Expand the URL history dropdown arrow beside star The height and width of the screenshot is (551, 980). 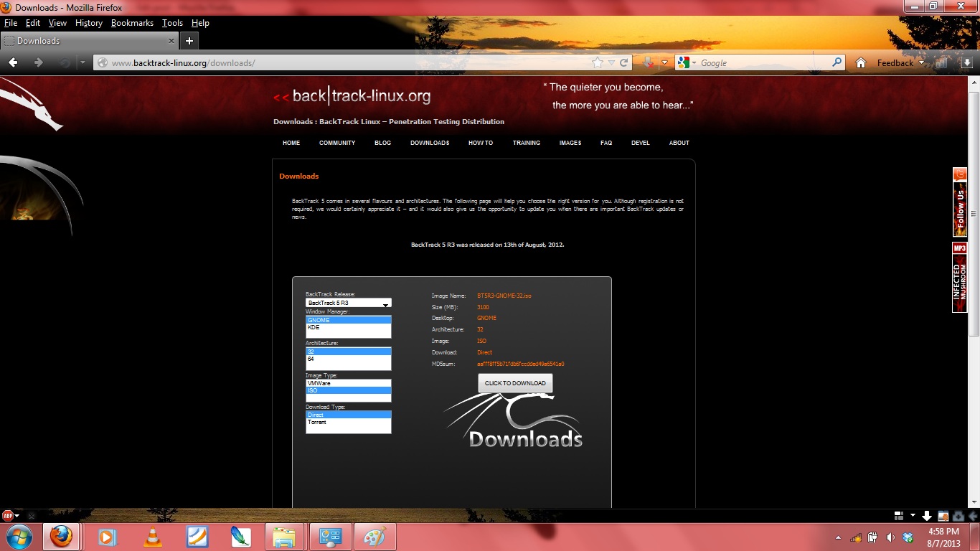pos(611,63)
